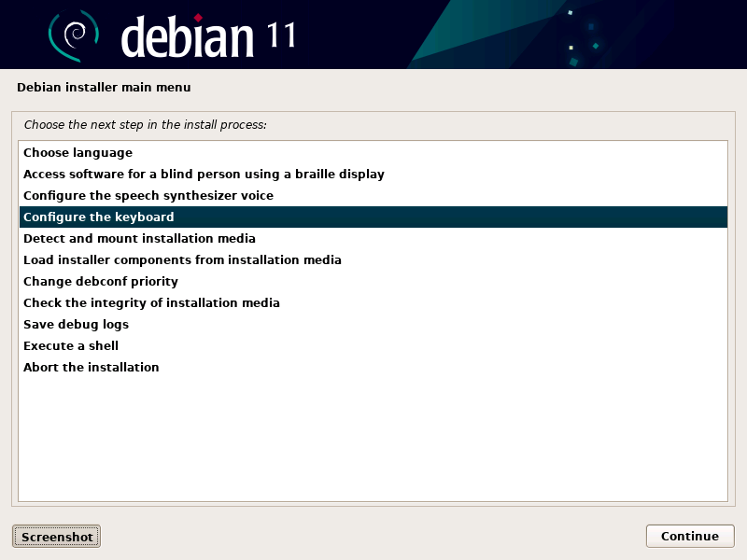Screen dimensions: 747x560
Task: Pick Save debug logs step
Action: point(373,324)
